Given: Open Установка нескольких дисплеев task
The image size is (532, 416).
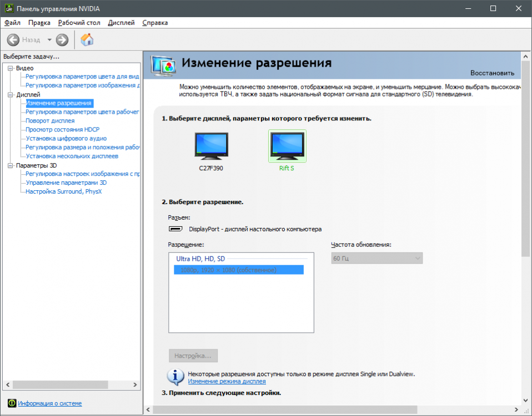Looking at the screenshot, I should pos(72,156).
